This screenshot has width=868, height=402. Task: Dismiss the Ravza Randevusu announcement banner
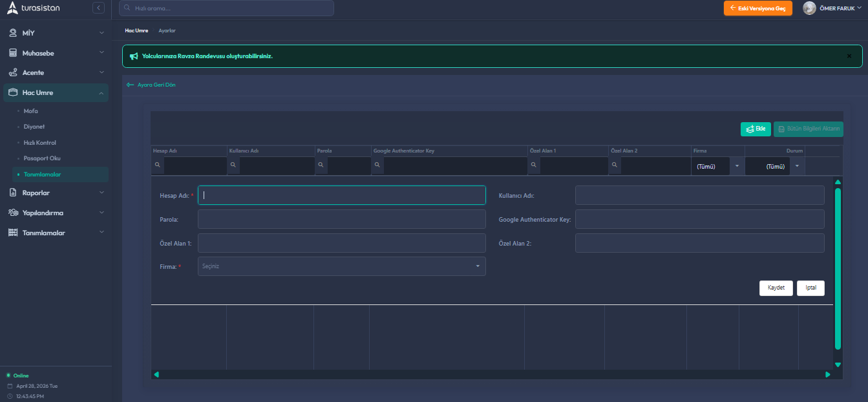point(849,56)
